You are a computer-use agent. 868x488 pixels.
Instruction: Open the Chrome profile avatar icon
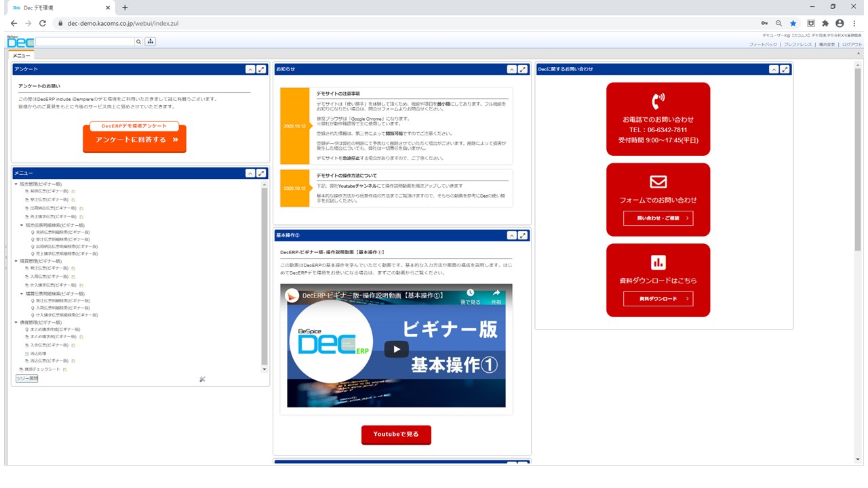[x=840, y=23]
